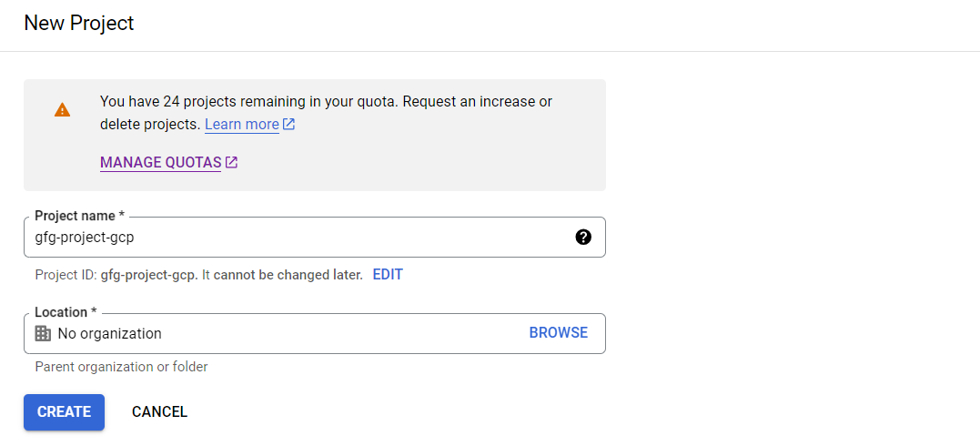Click the "Parent organization or folder" hint
Viewport: 980px width, 446px height.
click(121, 367)
